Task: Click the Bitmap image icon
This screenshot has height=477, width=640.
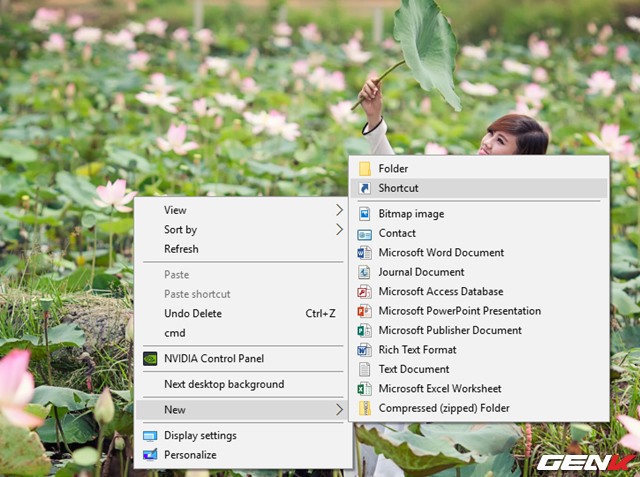Action: [364, 214]
